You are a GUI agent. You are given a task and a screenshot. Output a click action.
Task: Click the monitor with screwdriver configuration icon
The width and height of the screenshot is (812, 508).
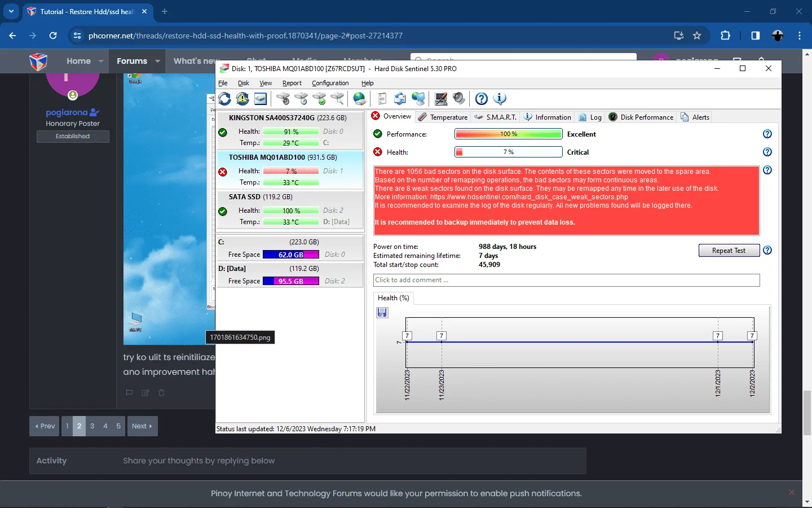441,99
